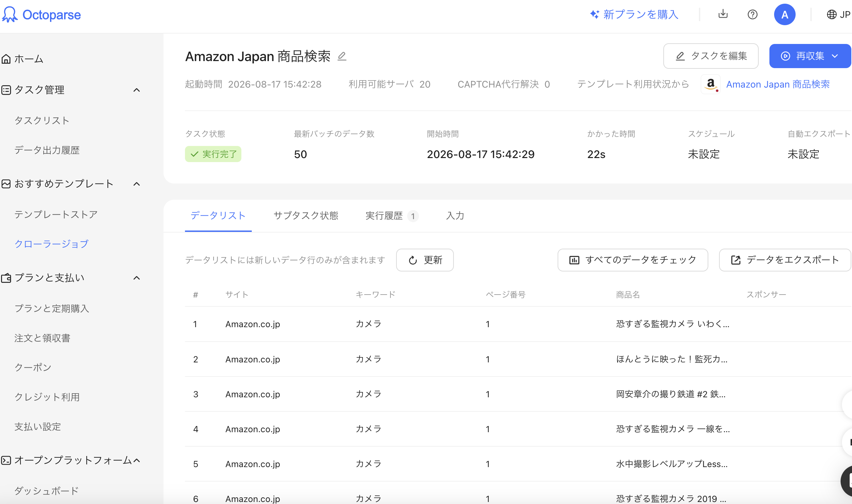The width and height of the screenshot is (852, 504).
Task: Go to ホーム in sidebar
Action: coord(22,59)
